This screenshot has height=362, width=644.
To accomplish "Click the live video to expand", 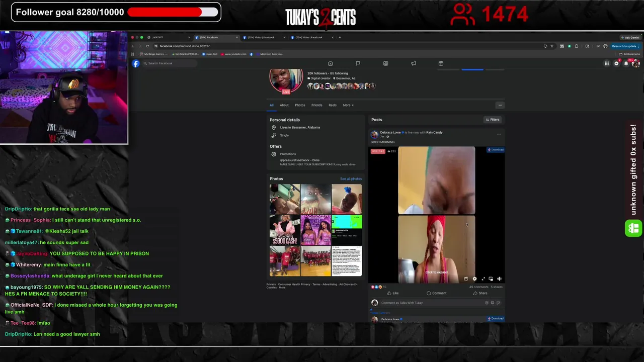I will click(x=436, y=215).
